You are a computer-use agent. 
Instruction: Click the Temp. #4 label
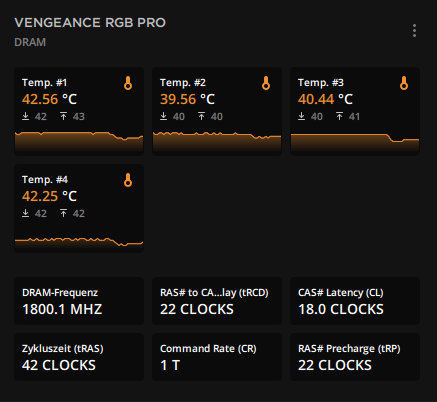click(x=45, y=179)
